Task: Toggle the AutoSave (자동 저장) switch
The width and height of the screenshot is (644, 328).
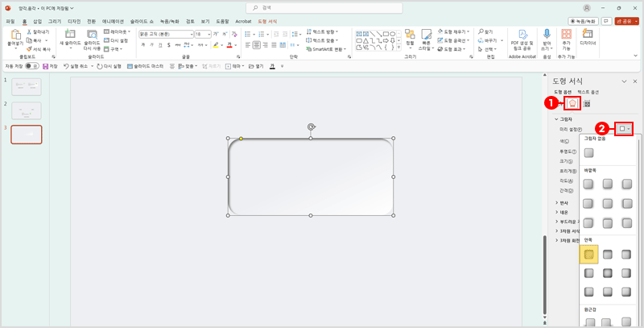Action: [31, 66]
